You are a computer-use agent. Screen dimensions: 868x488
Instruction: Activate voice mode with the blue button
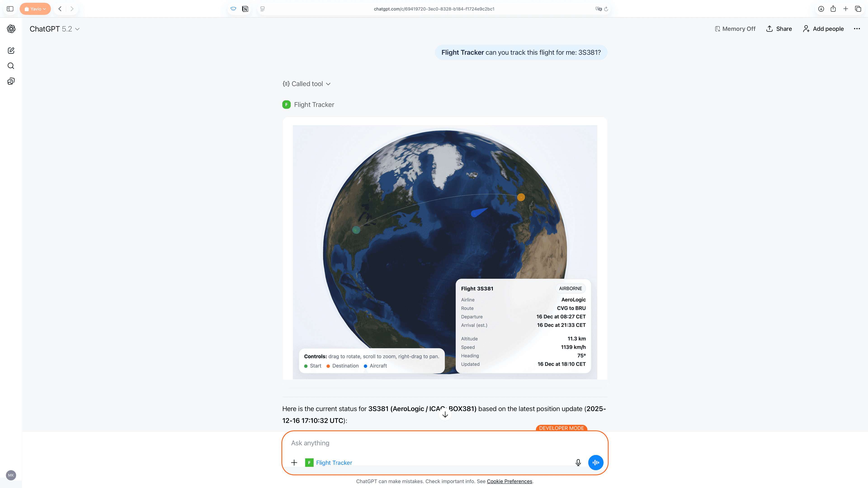pos(595,462)
